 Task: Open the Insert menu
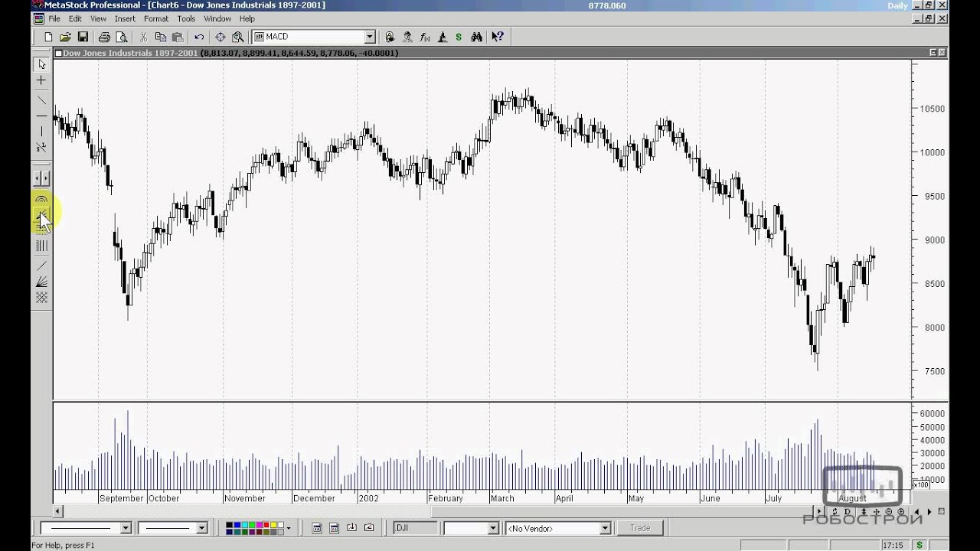pos(125,18)
